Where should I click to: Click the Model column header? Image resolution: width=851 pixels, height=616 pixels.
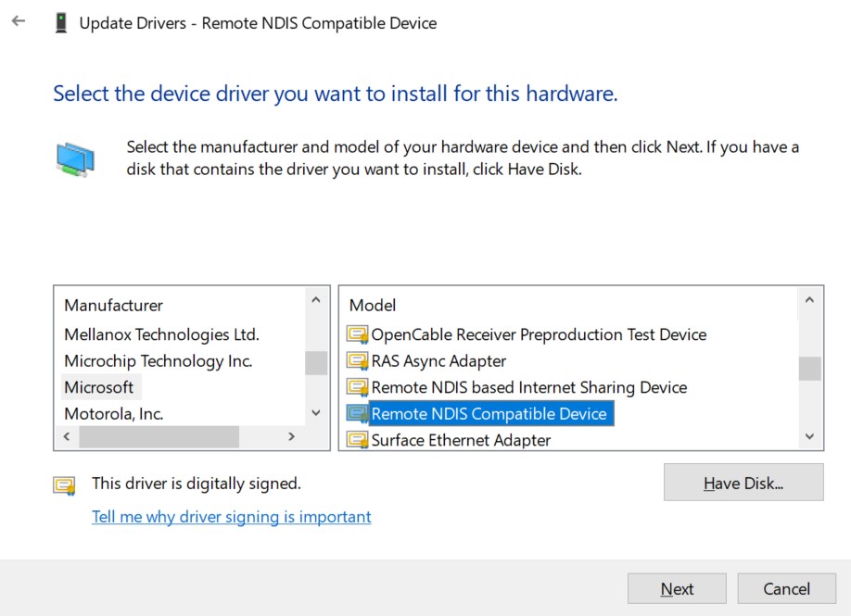pos(373,306)
